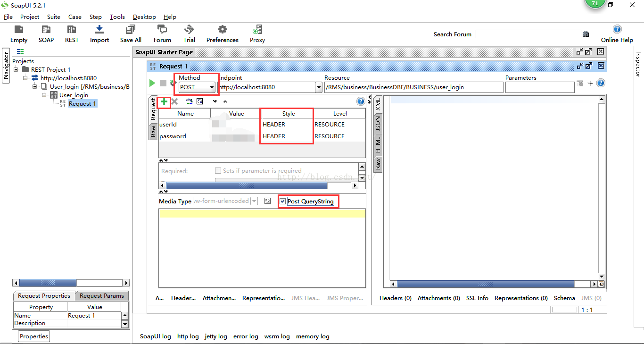Click the Search Forum input field

pyautogui.click(x=528, y=34)
